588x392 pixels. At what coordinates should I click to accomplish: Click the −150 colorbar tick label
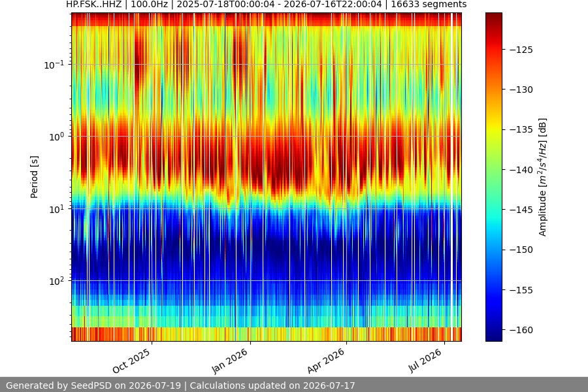(x=521, y=250)
